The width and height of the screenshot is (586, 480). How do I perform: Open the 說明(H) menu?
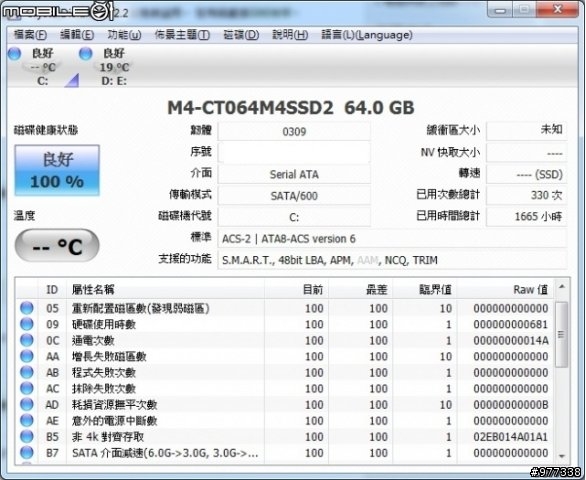(290, 35)
